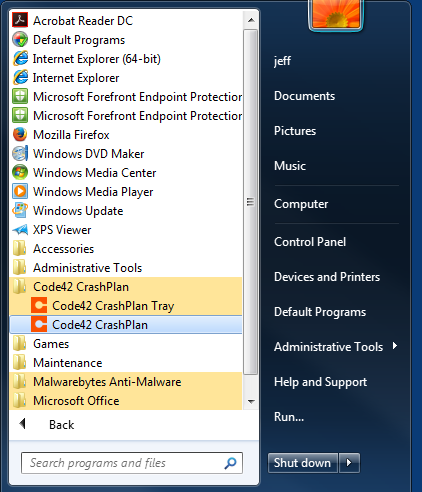
Task: Open Acrobat Reader DC icon
Action: point(20,20)
